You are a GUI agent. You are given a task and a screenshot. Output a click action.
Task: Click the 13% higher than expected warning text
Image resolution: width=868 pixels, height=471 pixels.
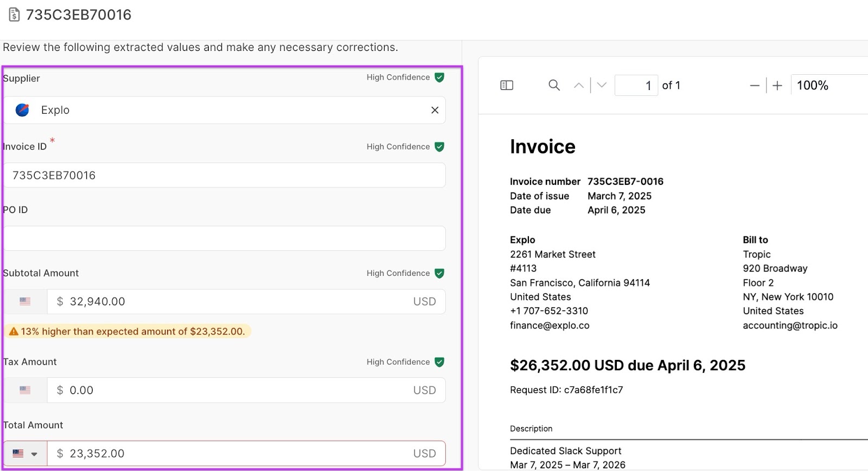[133, 331]
